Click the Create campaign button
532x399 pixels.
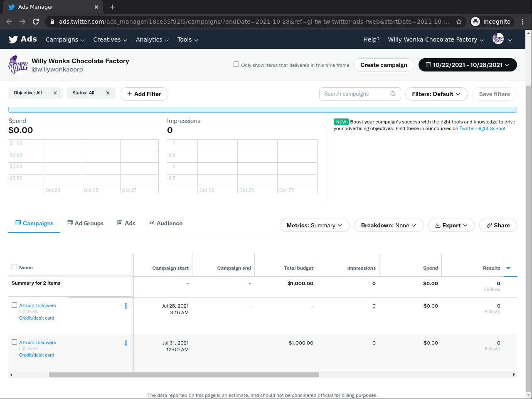tap(384, 65)
